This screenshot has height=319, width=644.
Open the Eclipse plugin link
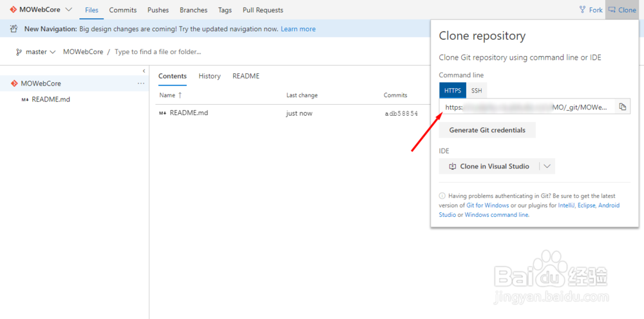586,205
